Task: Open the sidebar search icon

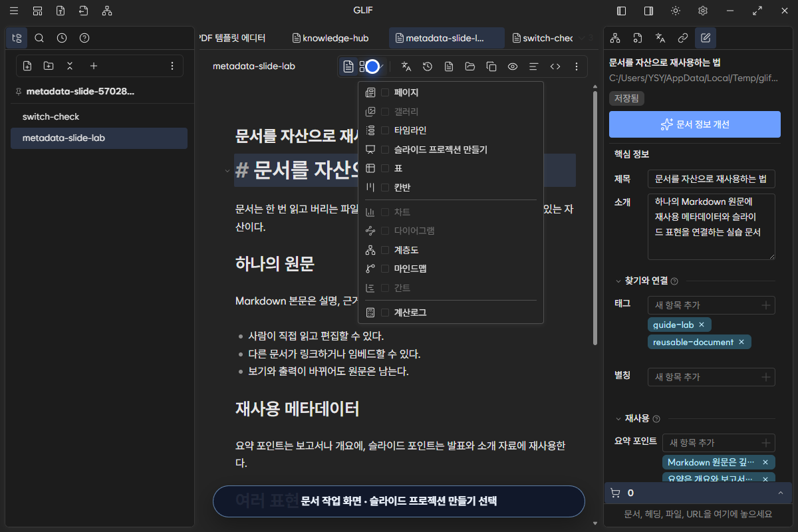Action: coord(39,38)
